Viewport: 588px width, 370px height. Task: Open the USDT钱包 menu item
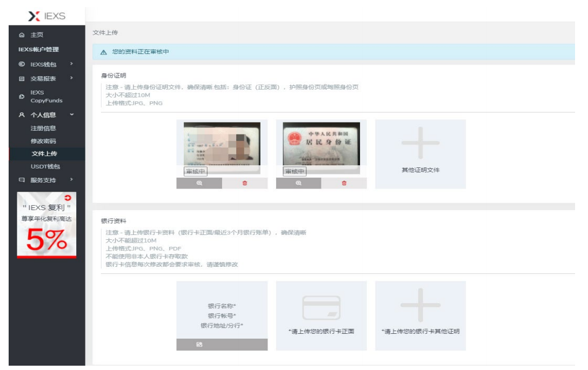[45, 166]
